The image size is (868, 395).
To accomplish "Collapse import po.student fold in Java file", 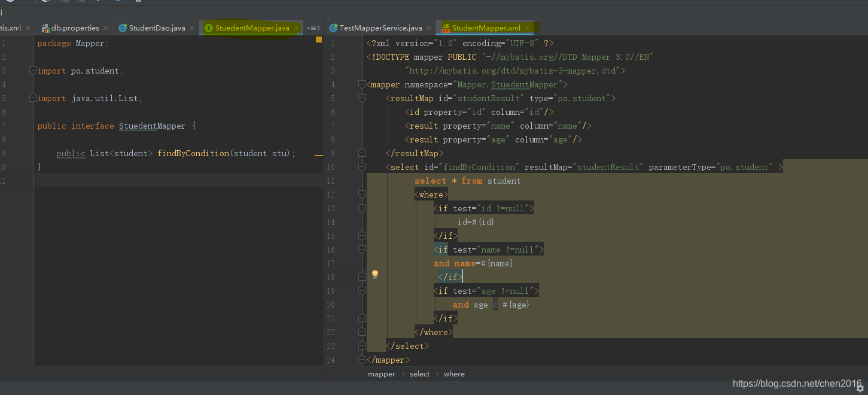I will pos(33,71).
